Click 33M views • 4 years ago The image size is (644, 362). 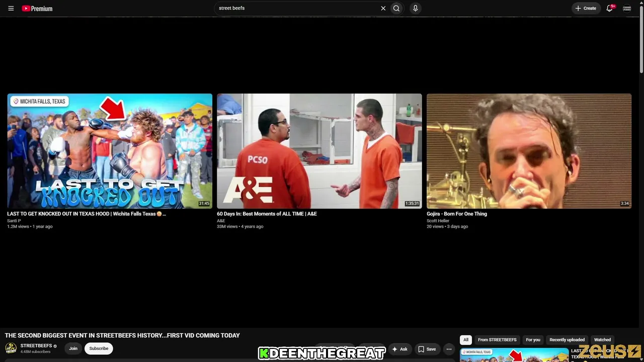240,227
